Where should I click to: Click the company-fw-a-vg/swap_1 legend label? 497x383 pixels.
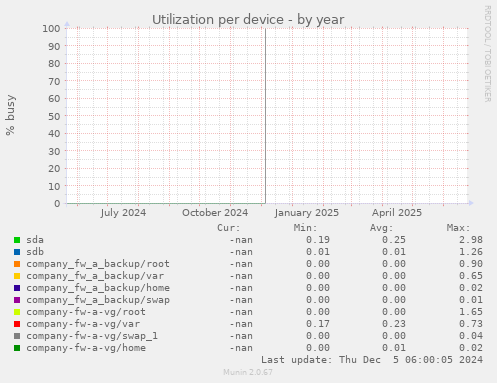(92, 336)
